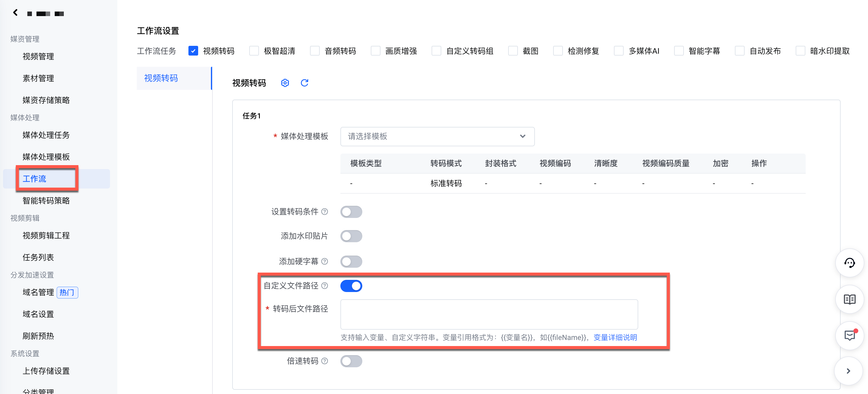Screen dimensions: 868x394
Task: Open the documentation book icon
Action: pos(849,299)
